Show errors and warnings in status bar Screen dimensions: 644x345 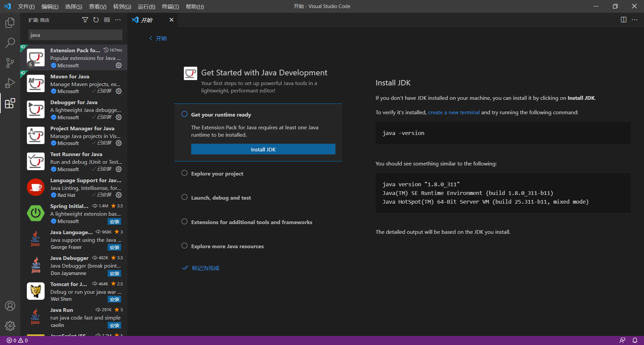tap(17, 340)
